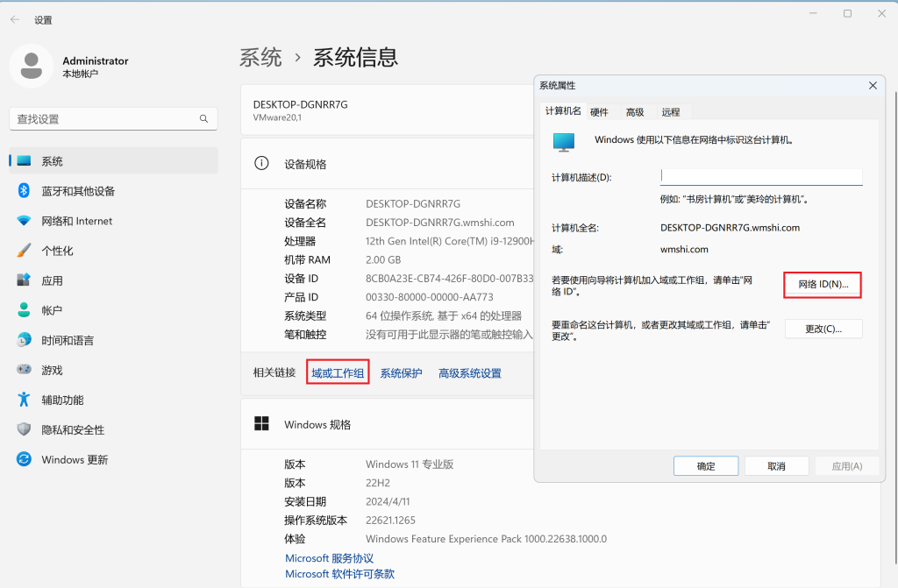Screen dimensions: 898x588
Task: Go to Accounts settings
Action: click(x=52, y=310)
